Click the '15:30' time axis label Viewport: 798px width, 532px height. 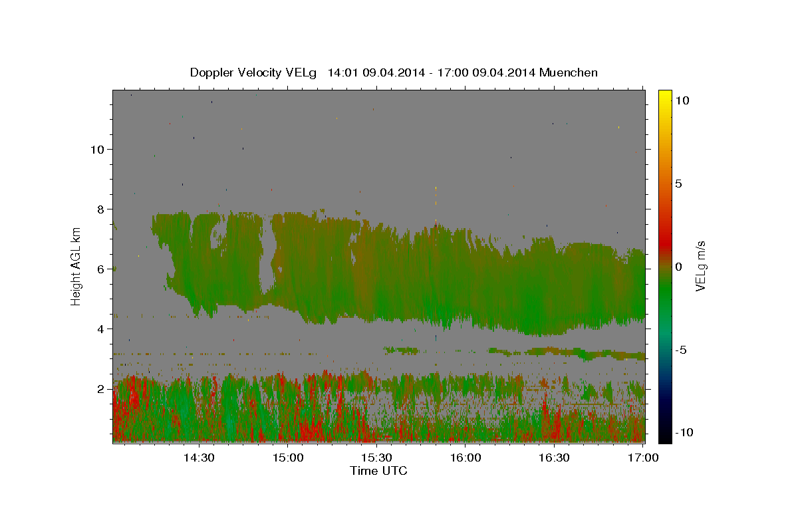[x=376, y=458]
